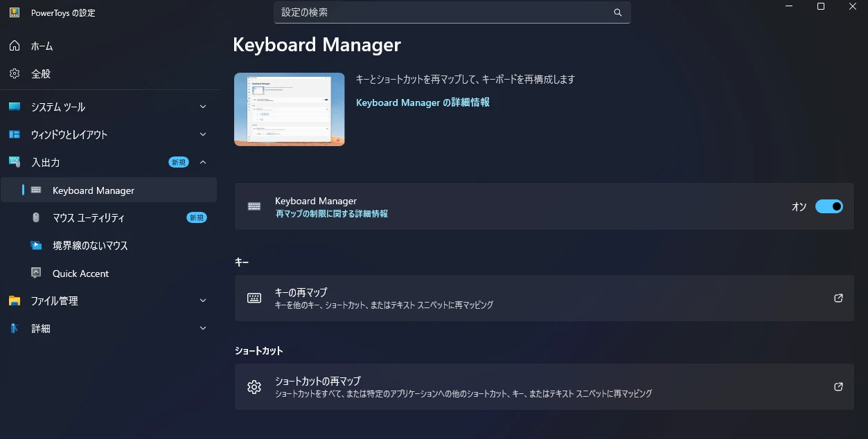Click the Keyboard Manager preview thumbnail
The image size is (868, 439).
coord(289,109)
